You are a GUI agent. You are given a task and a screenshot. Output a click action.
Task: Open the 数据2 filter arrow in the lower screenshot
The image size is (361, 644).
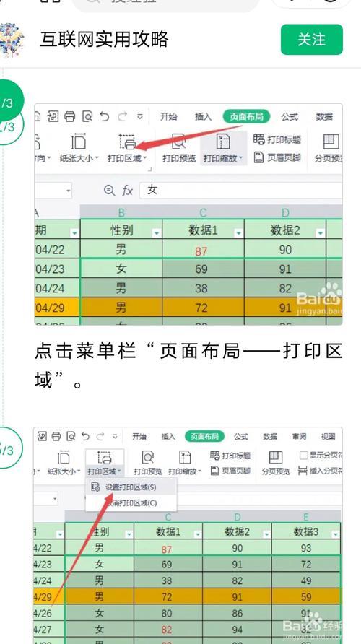click(266, 534)
